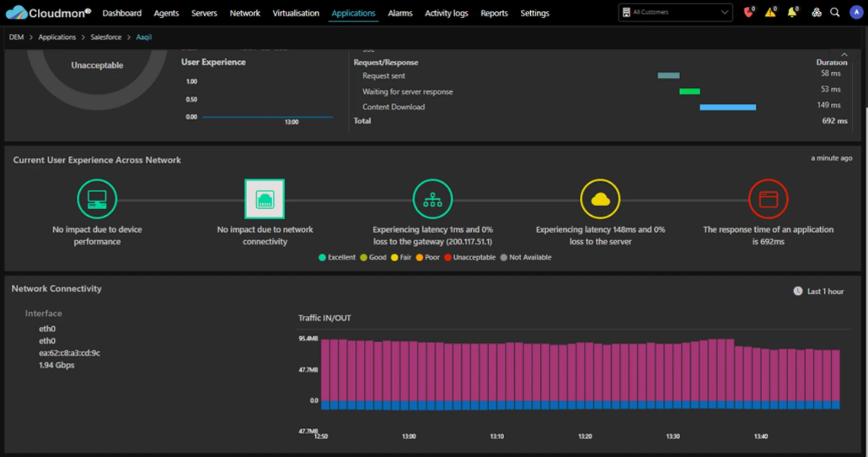Click the latency 148ms server text

(600, 235)
